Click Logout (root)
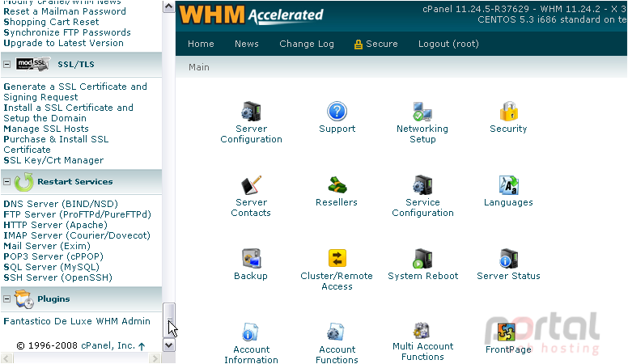The image size is (628, 364). pos(448,44)
